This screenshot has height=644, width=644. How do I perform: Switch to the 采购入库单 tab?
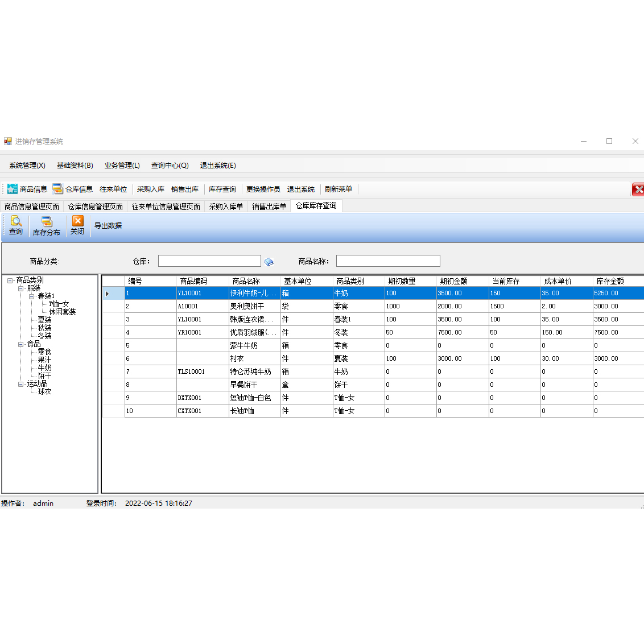pos(226,207)
